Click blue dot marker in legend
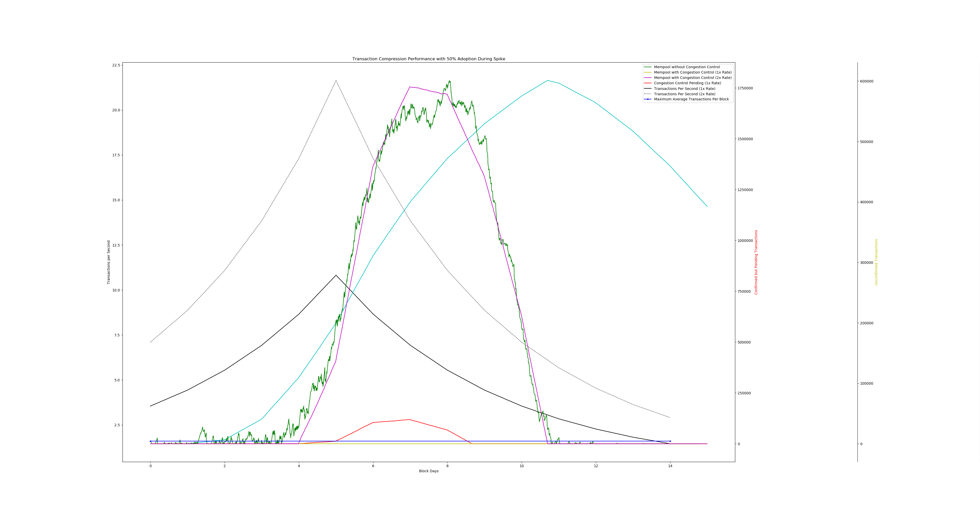Screen dimensions: 980x519 pyautogui.click(x=647, y=99)
